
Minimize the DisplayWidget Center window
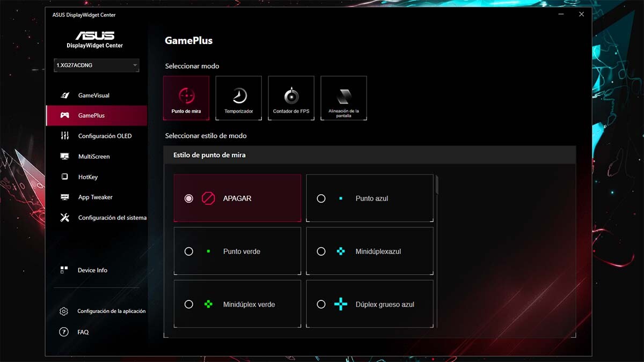[561, 14]
